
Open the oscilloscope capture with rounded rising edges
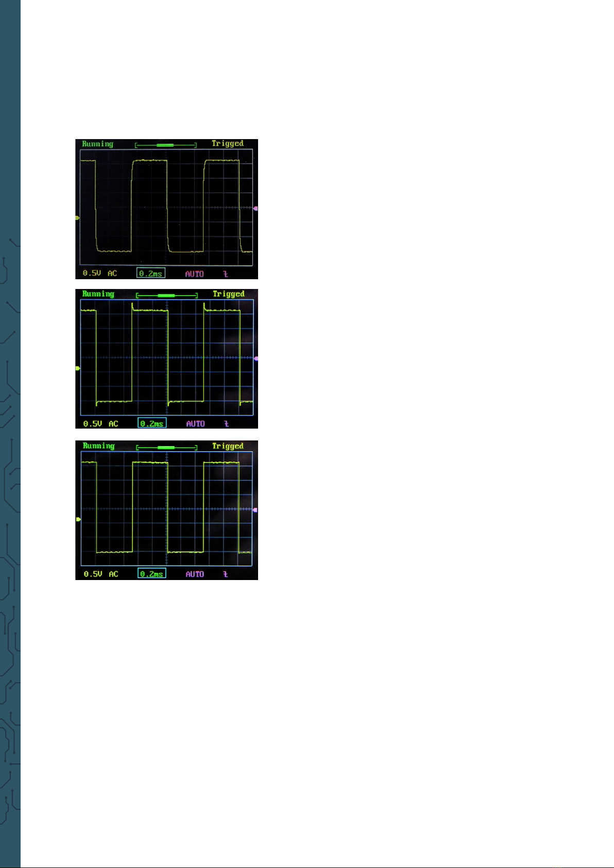tap(166, 209)
